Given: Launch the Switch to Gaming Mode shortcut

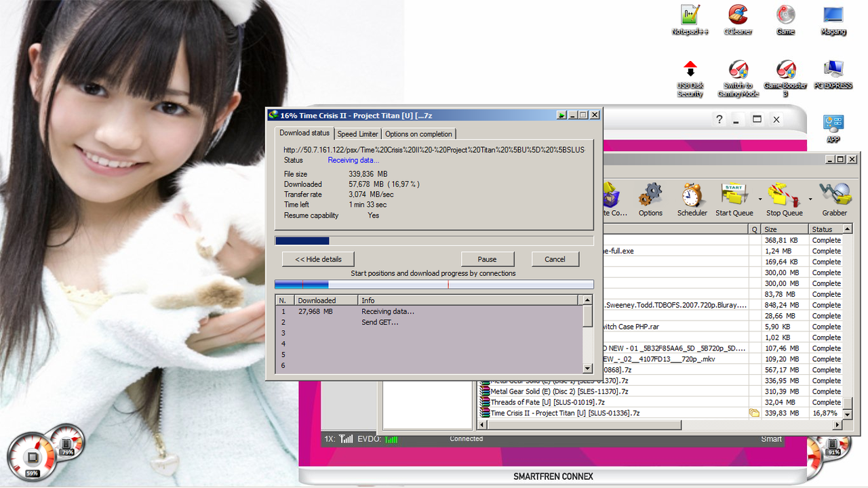Looking at the screenshot, I should pos(738,79).
